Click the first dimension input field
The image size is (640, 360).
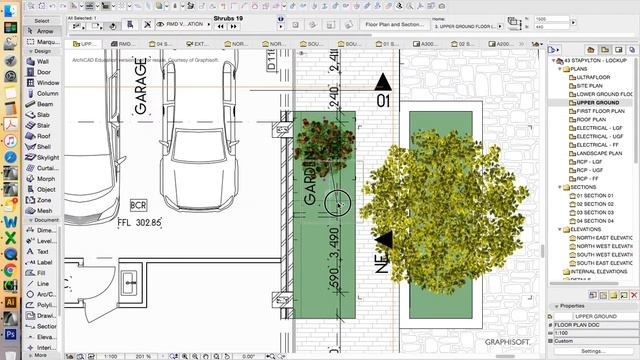coord(552,19)
